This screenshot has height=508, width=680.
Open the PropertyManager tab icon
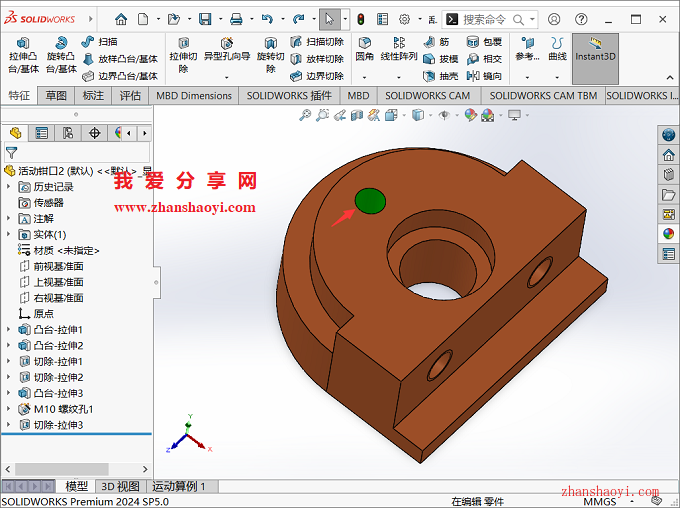coord(42,133)
